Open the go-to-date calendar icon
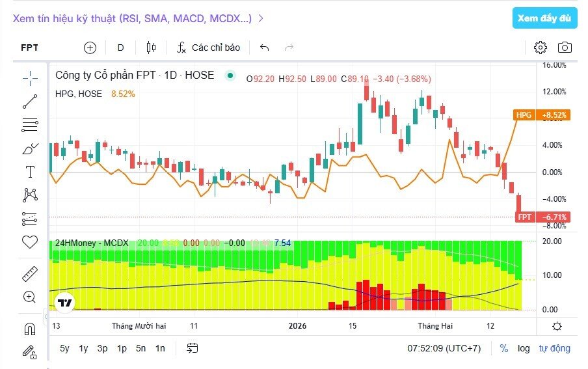The height and width of the screenshot is (369, 588). (193, 348)
